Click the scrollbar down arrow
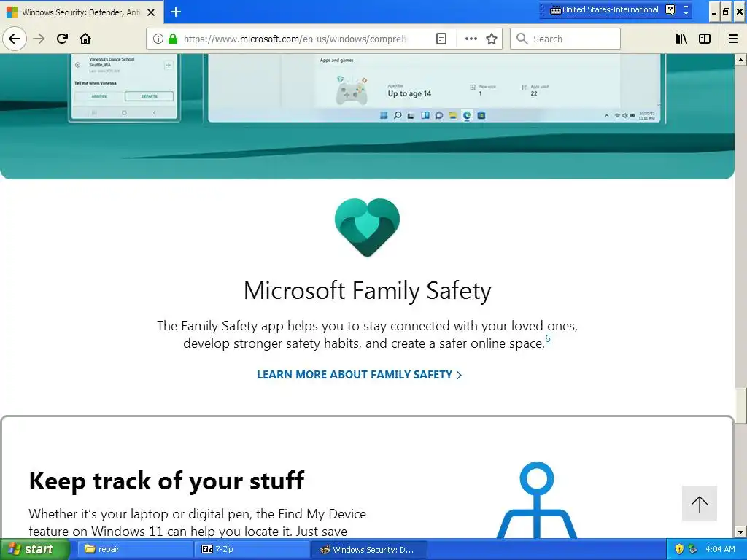 (x=740, y=532)
